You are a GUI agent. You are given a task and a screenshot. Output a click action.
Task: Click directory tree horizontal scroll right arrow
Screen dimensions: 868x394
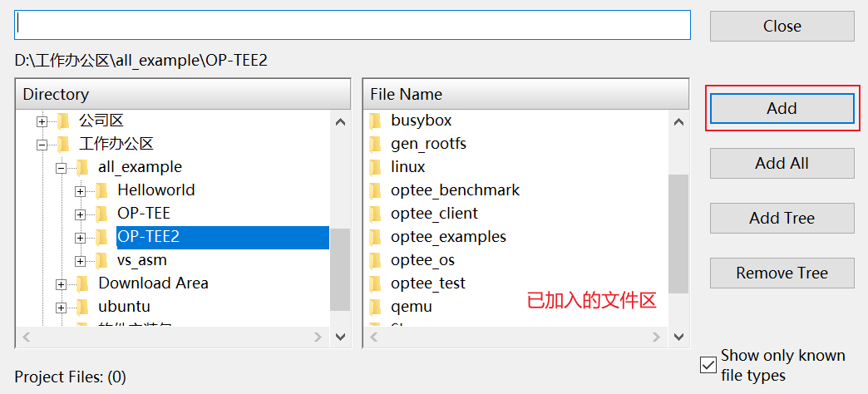pos(318,337)
